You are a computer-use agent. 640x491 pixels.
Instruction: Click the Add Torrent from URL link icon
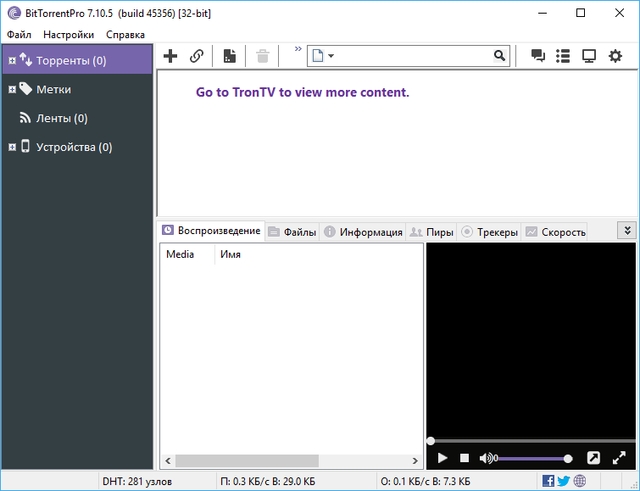pyautogui.click(x=197, y=56)
